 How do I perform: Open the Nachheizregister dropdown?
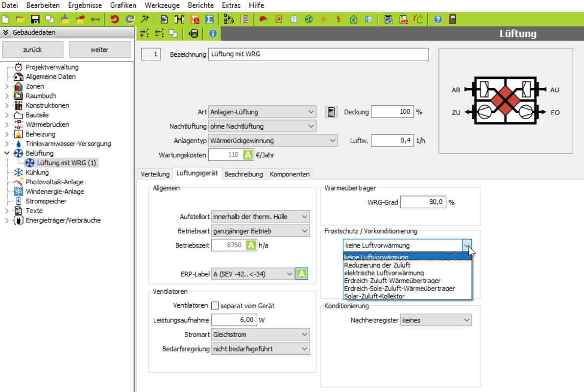(436, 320)
